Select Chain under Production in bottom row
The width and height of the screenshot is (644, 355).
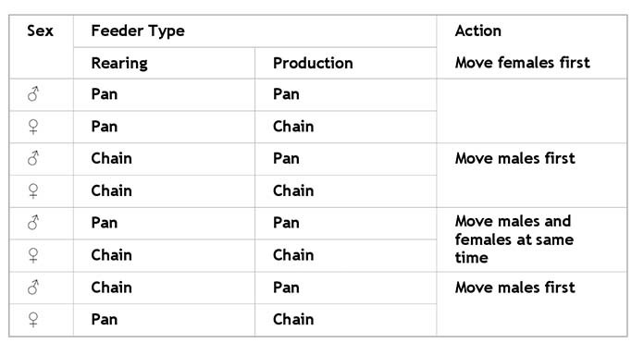pos(293,319)
